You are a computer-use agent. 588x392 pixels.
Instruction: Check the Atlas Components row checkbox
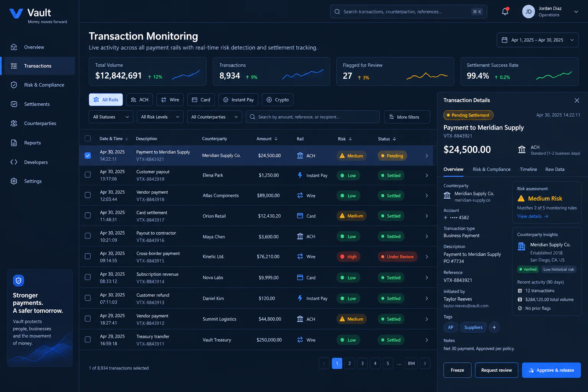[88, 195]
